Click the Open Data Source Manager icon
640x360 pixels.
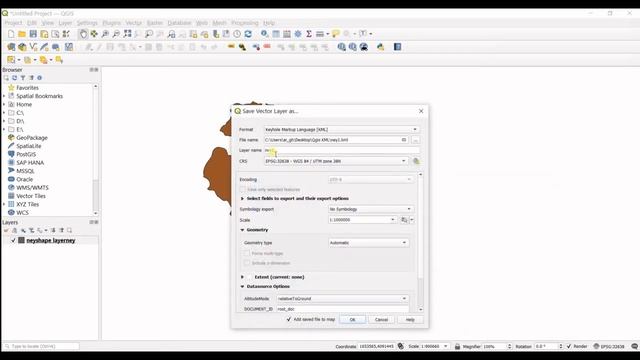point(11,47)
